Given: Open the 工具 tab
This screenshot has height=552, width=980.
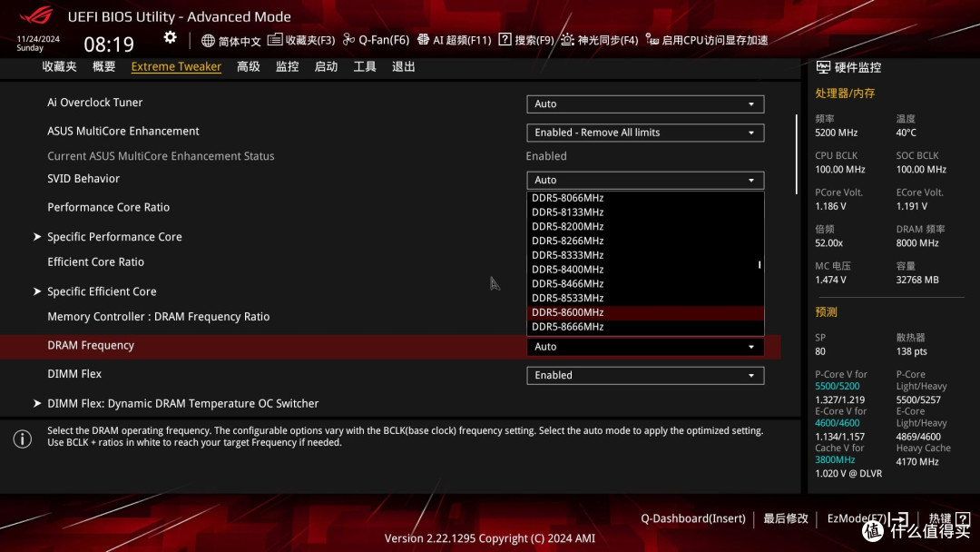Looking at the screenshot, I should [365, 67].
